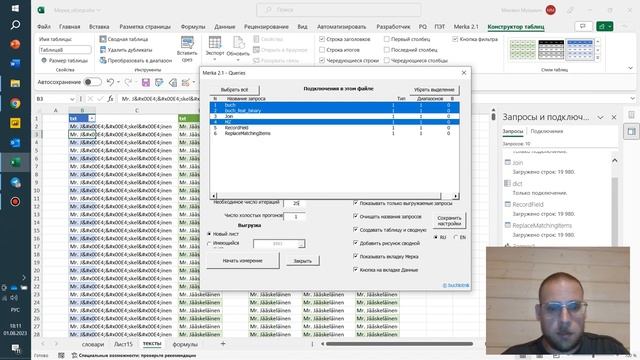Open the Формулы ribbon tab
This screenshot has width=640, height=360.
click(x=193, y=27)
